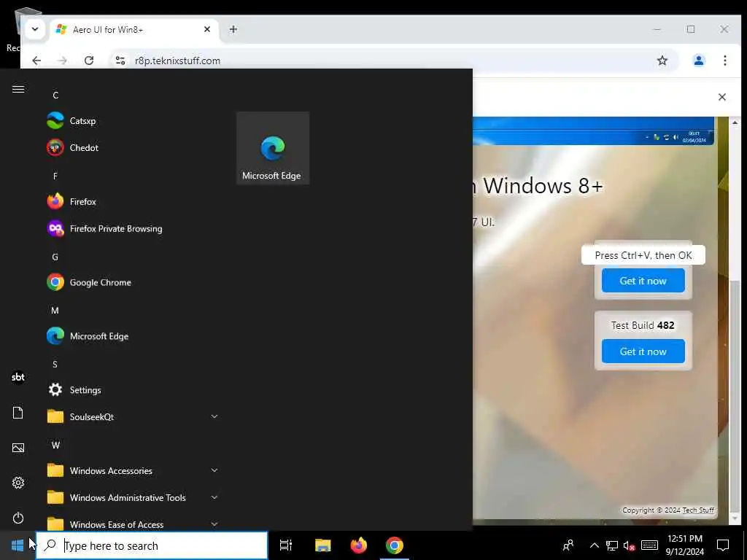Open the Action Center notifications icon
Image resolution: width=747 pixels, height=560 pixels.
coord(723,545)
